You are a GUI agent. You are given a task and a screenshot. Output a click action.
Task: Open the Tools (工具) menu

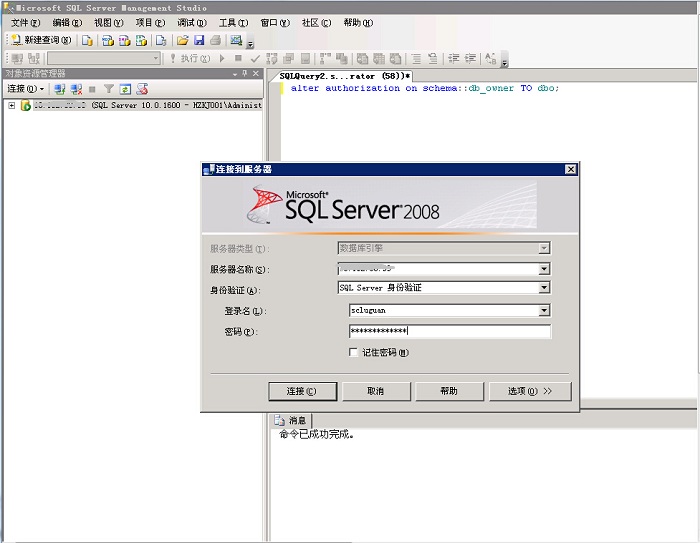[x=233, y=23]
